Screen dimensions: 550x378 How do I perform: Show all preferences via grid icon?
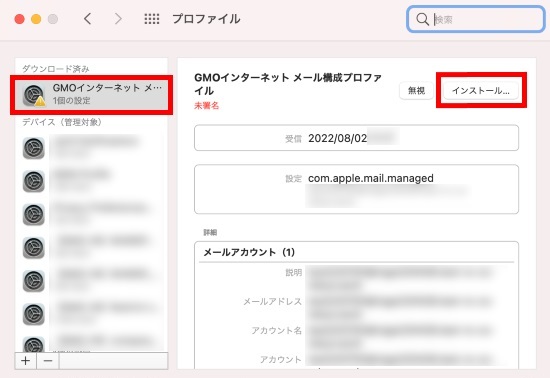pyautogui.click(x=152, y=19)
